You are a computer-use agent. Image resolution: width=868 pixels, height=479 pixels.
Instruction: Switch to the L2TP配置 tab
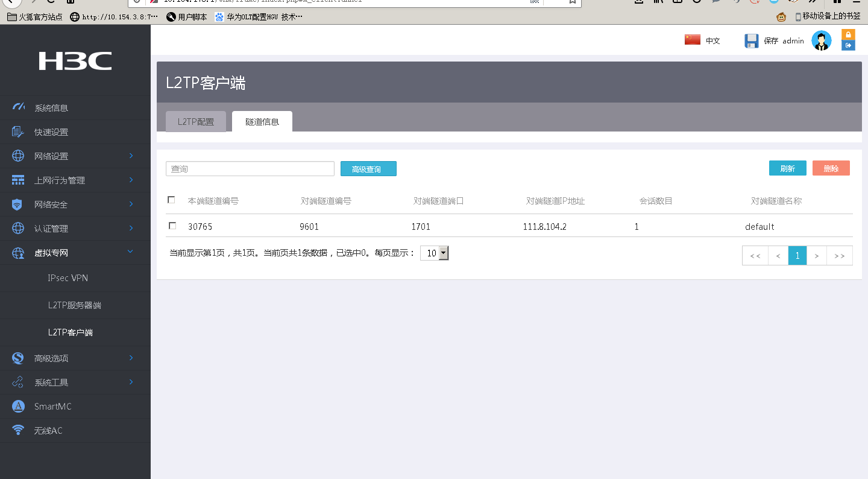tap(196, 121)
